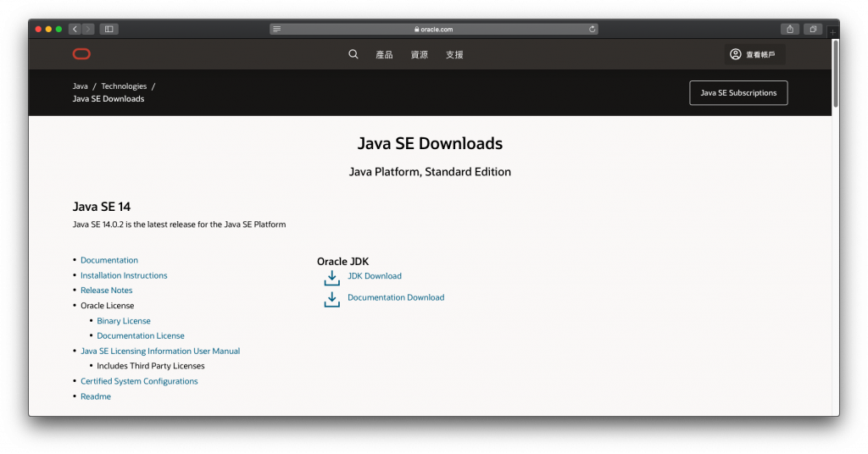The image size is (868, 454).
Task: Click the account avatar icon
Action: pyautogui.click(x=735, y=54)
